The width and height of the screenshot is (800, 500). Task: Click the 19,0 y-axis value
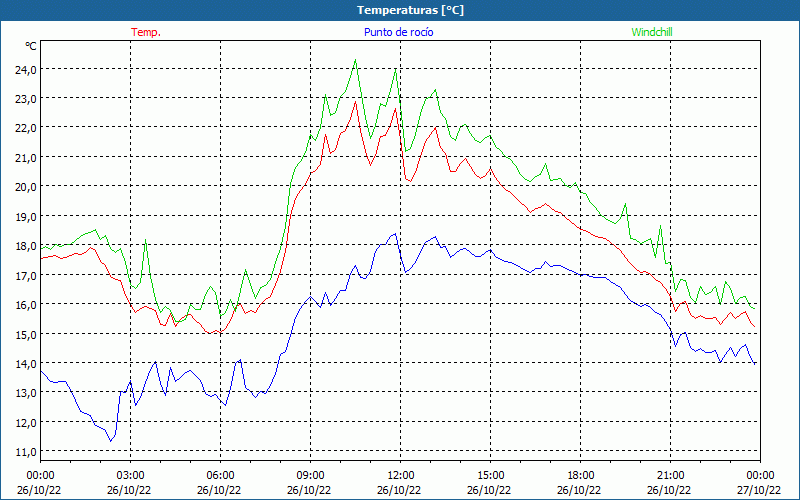pyautogui.click(x=26, y=216)
